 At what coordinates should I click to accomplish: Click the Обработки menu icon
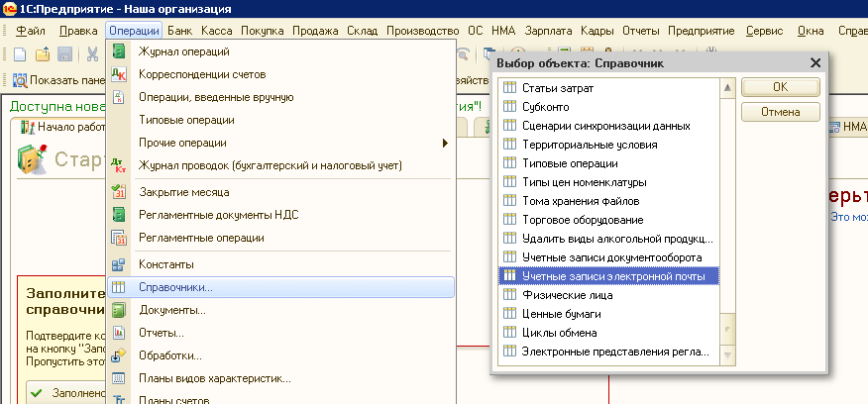click(119, 355)
